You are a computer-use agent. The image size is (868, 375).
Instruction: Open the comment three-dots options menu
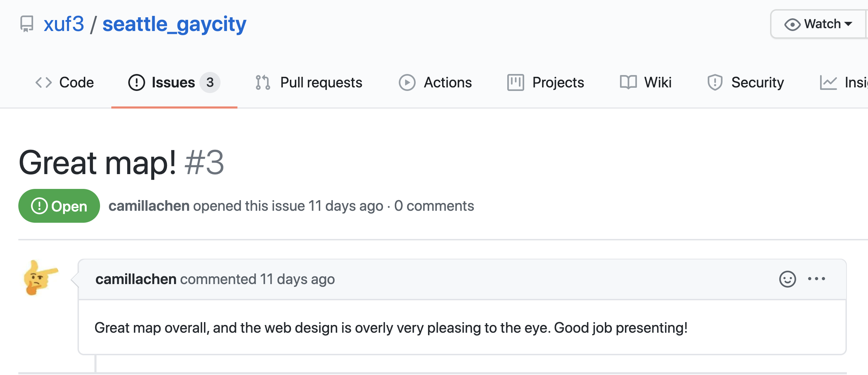click(x=816, y=279)
